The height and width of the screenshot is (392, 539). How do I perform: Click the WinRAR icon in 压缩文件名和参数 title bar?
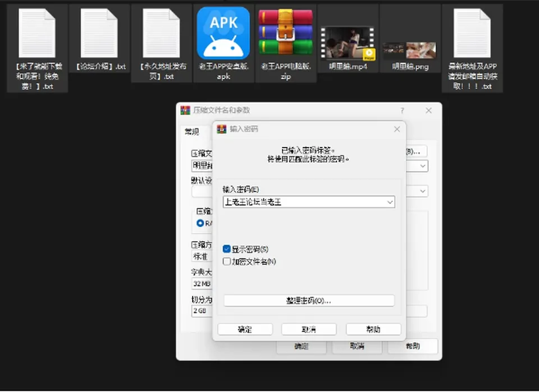pyautogui.click(x=185, y=110)
